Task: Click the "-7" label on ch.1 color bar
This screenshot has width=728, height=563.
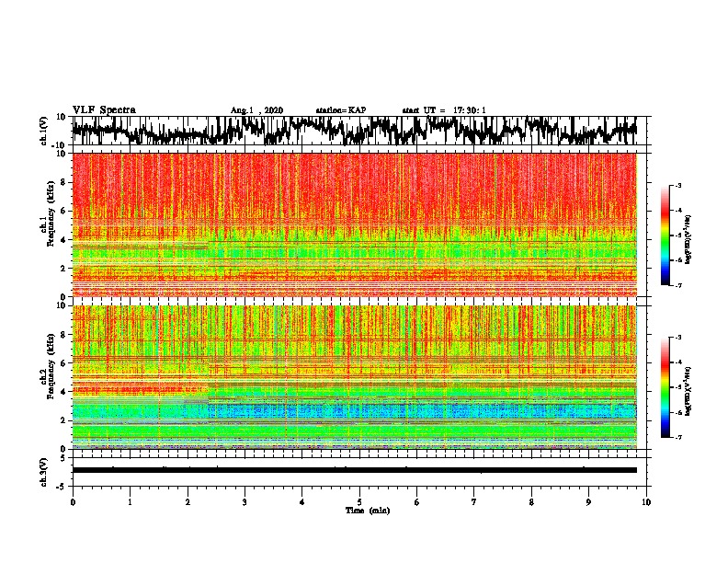Action: (x=678, y=285)
